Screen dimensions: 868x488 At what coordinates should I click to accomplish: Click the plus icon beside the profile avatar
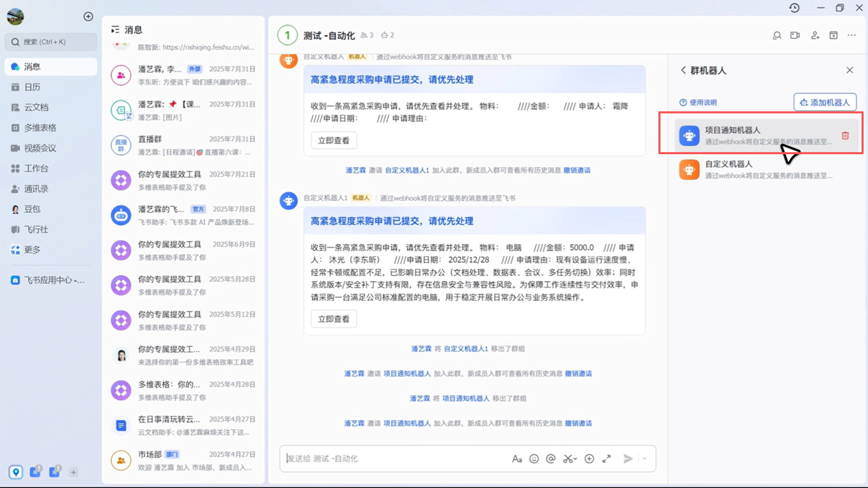(88, 16)
